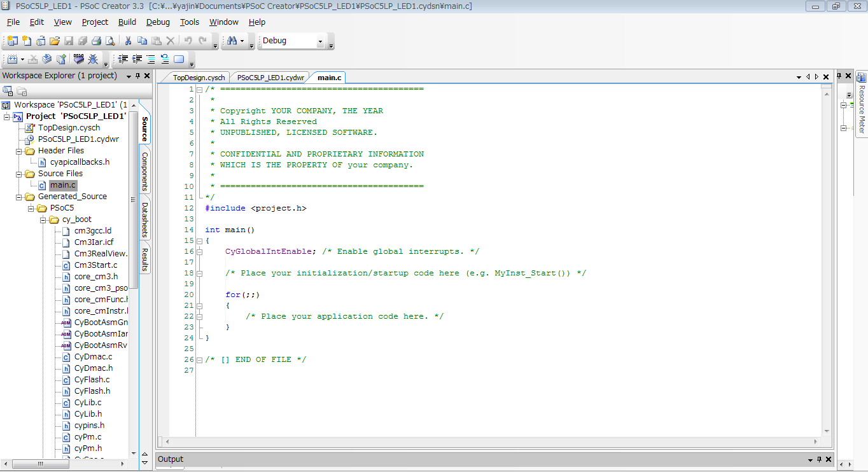Open the Window menu
868x472 pixels.
224,22
